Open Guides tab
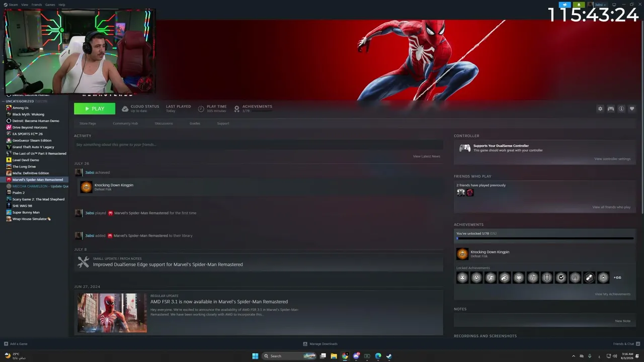 pos(195,123)
